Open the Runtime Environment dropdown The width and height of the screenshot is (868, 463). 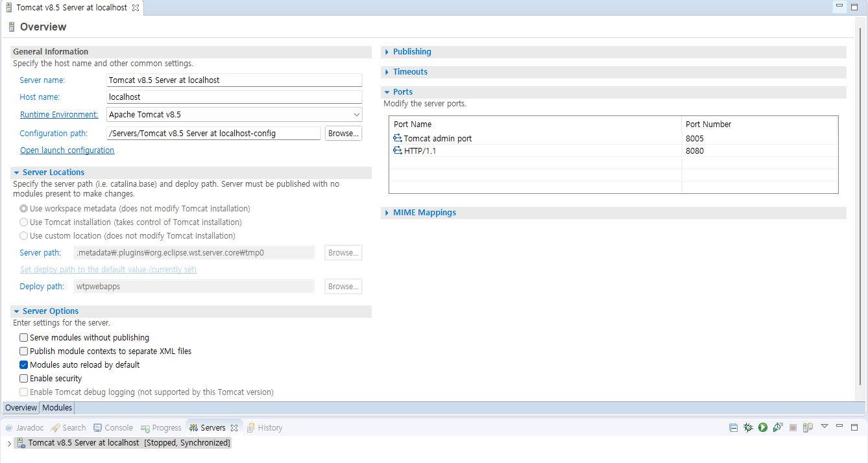coord(356,115)
